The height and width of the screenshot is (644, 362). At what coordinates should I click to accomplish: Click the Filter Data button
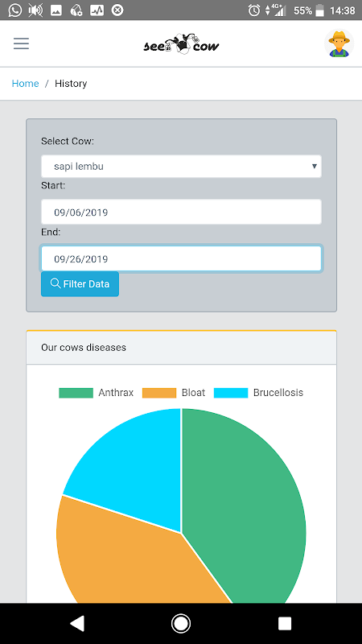(80, 284)
